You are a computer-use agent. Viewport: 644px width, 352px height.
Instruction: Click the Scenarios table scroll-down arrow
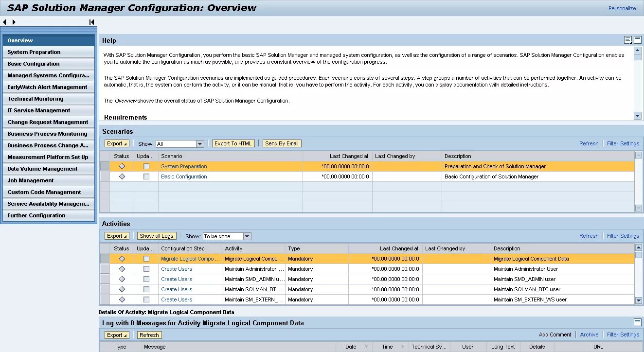coord(639,208)
